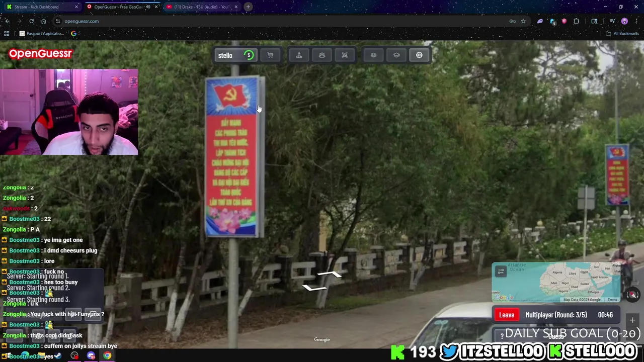Open the All Bookmarks folder
Image resolution: width=644 pixels, height=362 pixels.
(x=622, y=34)
